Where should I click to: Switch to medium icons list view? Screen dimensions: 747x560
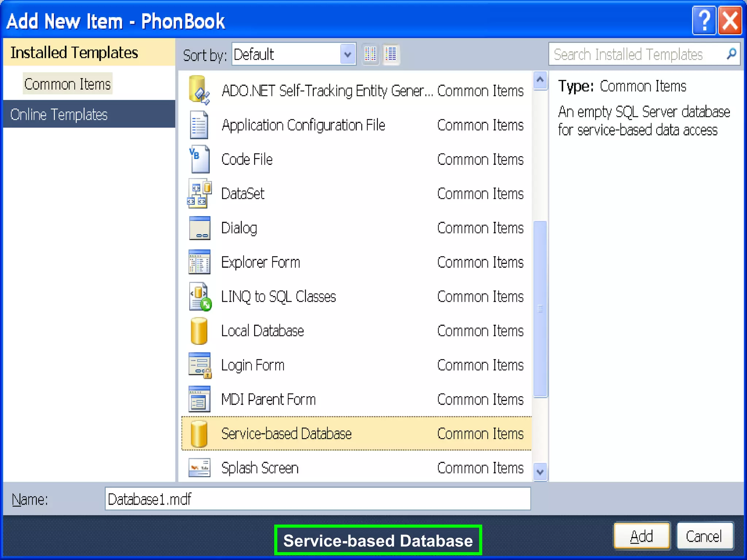(x=391, y=54)
